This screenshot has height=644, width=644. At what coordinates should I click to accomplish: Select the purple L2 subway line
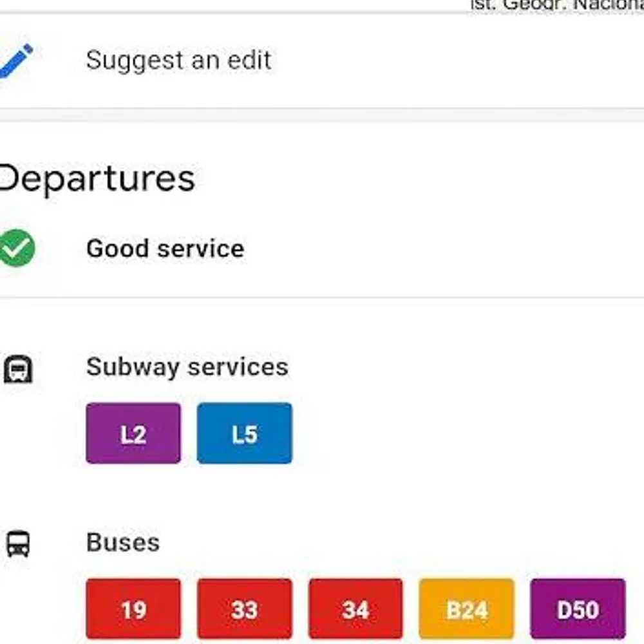pyautogui.click(x=133, y=433)
